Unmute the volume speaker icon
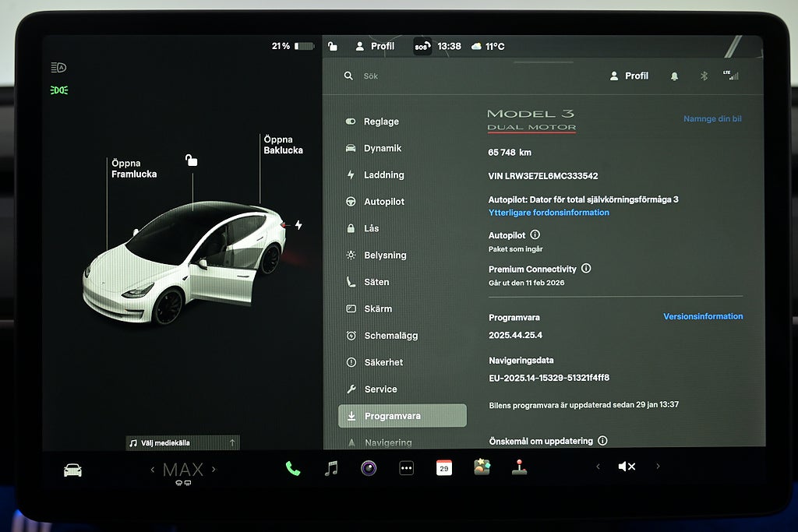 (627, 467)
